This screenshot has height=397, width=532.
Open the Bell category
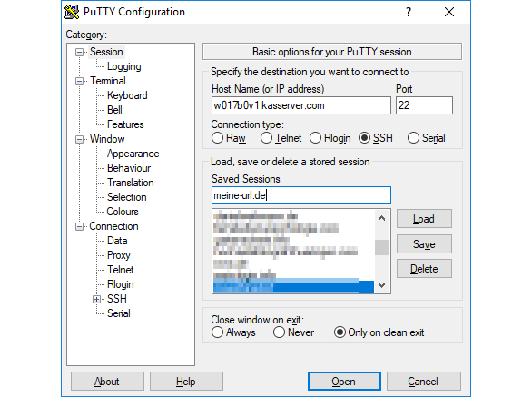tap(114, 110)
